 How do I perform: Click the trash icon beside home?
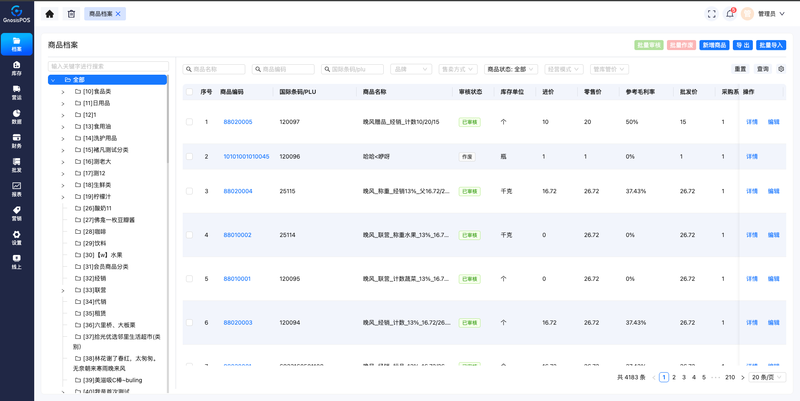71,14
